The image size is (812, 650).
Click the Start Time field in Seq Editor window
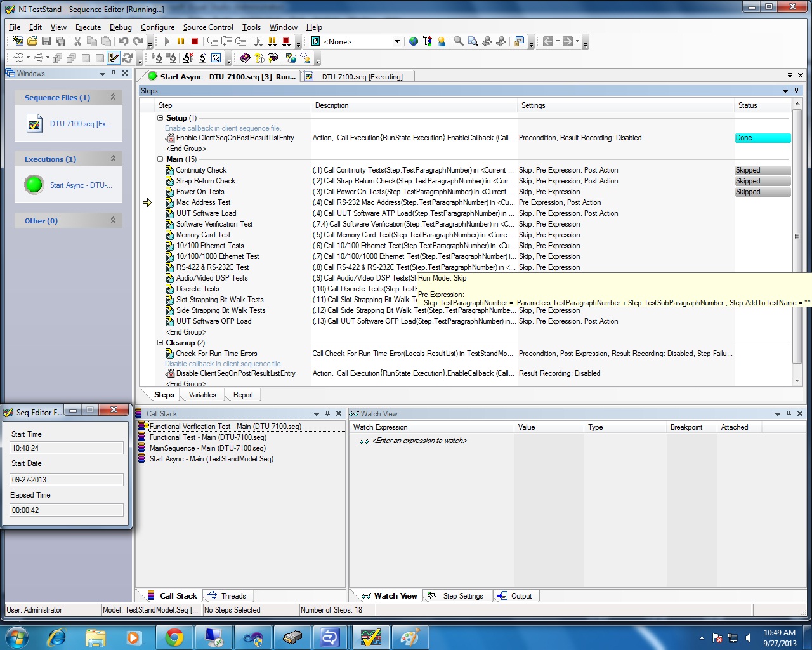click(x=67, y=448)
